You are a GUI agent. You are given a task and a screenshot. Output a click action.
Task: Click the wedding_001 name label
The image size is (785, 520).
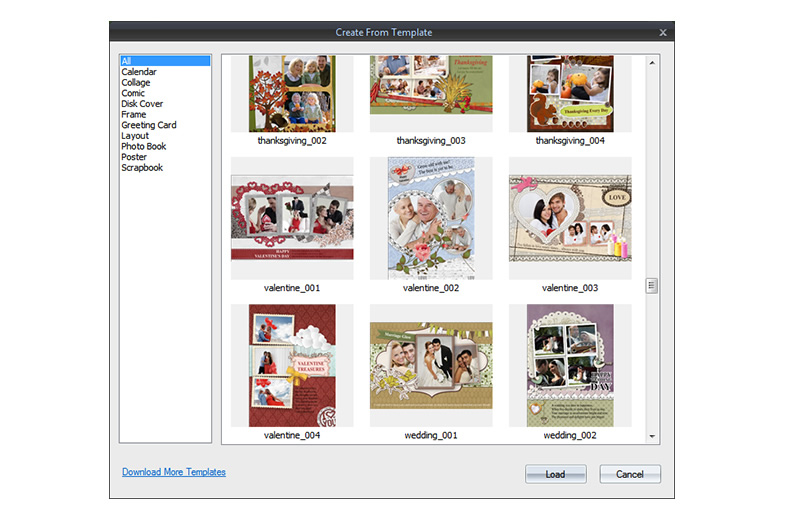tap(431, 435)
